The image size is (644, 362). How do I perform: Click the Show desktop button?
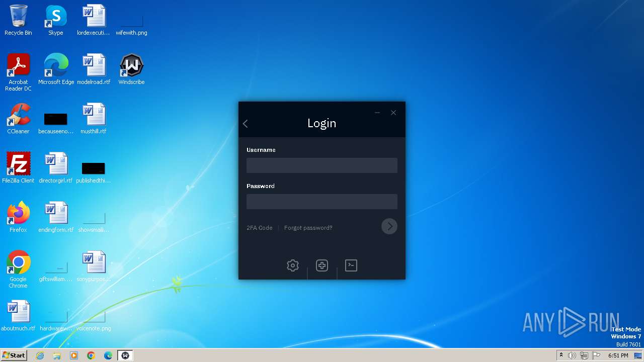(x=638, y=355)
